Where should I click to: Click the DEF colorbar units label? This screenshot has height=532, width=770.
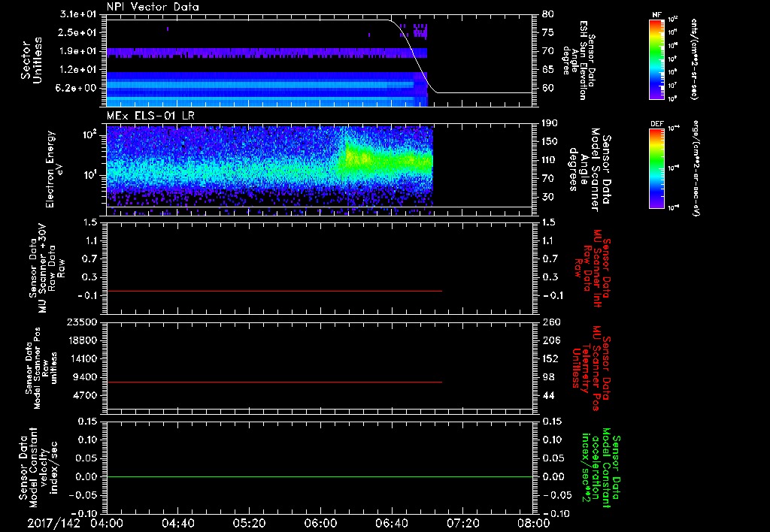[695, 168]
